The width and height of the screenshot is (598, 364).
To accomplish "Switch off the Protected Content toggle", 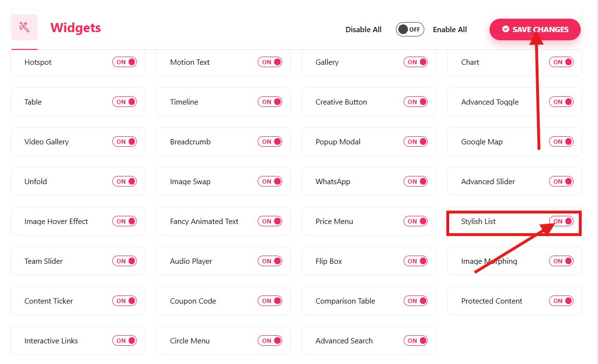I will tap(562, 301).
